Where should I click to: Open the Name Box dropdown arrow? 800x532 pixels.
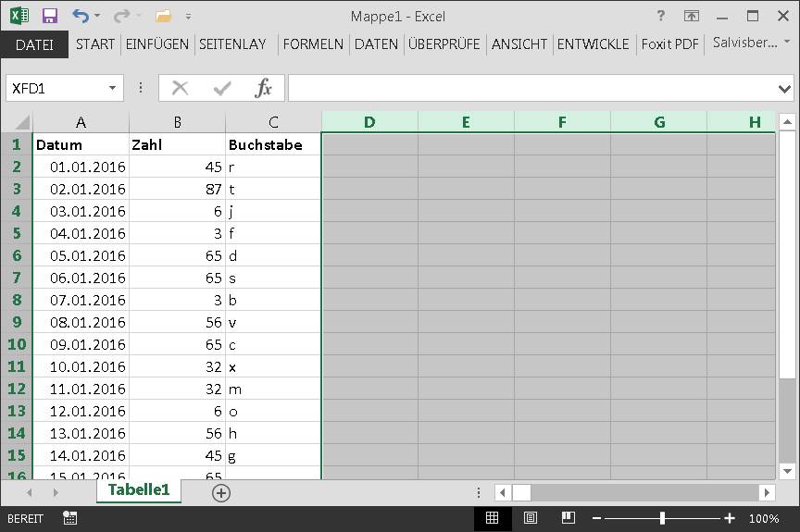(x=112, y=88)
